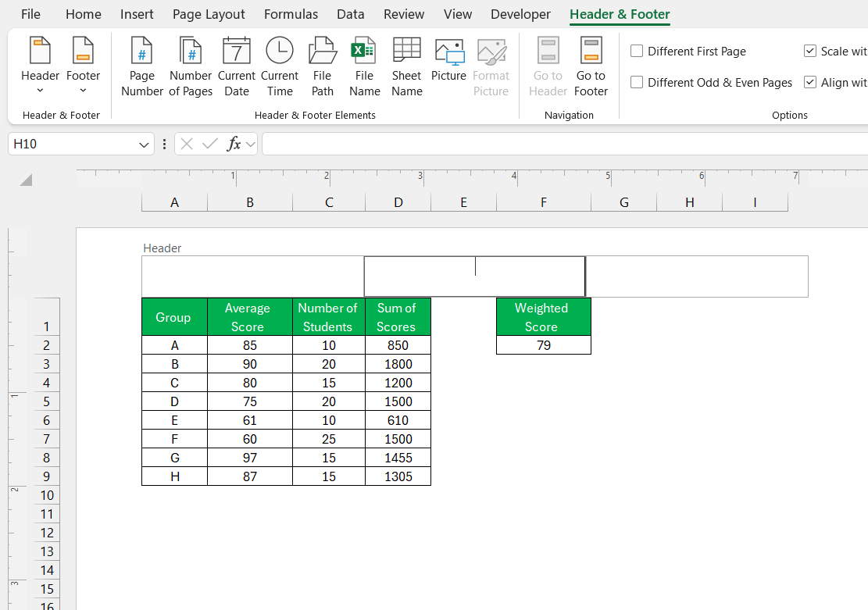Click the Average Score header cell

[x=250, y=317]
